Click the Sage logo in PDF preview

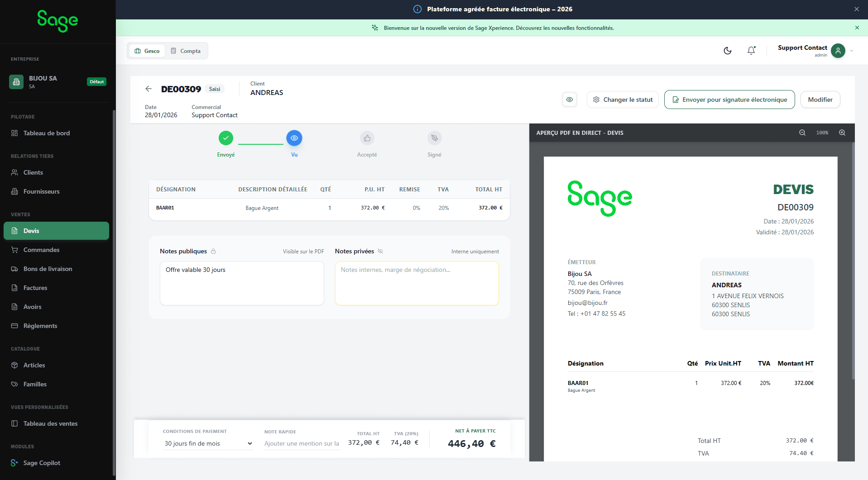click(600, 199)
